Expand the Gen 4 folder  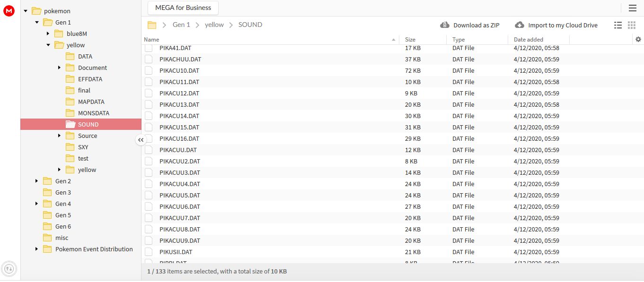click(37, 204)
